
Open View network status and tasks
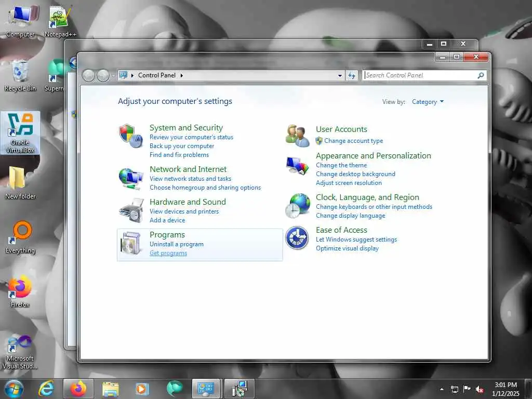pyautogui.click(x=190, y=179)
